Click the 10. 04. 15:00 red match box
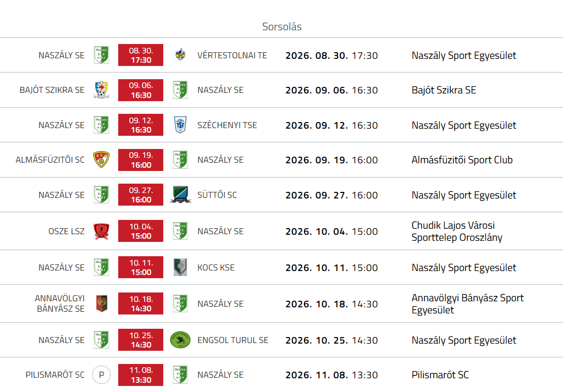 coord(141,231)
